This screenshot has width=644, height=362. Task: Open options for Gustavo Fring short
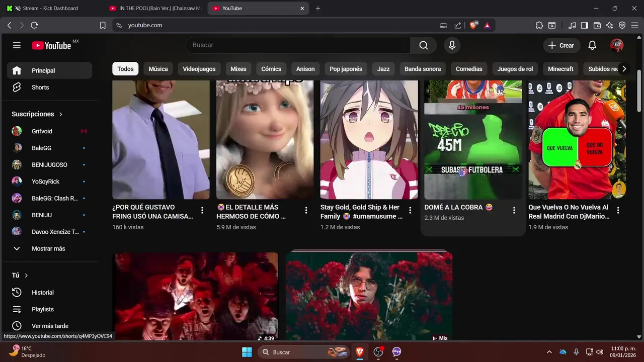202,210
